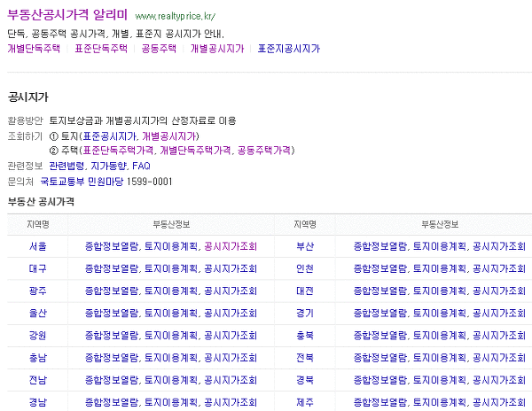Open 공시지가조회 for 대구
532x411 pixels.
click(x=231, y=268)
